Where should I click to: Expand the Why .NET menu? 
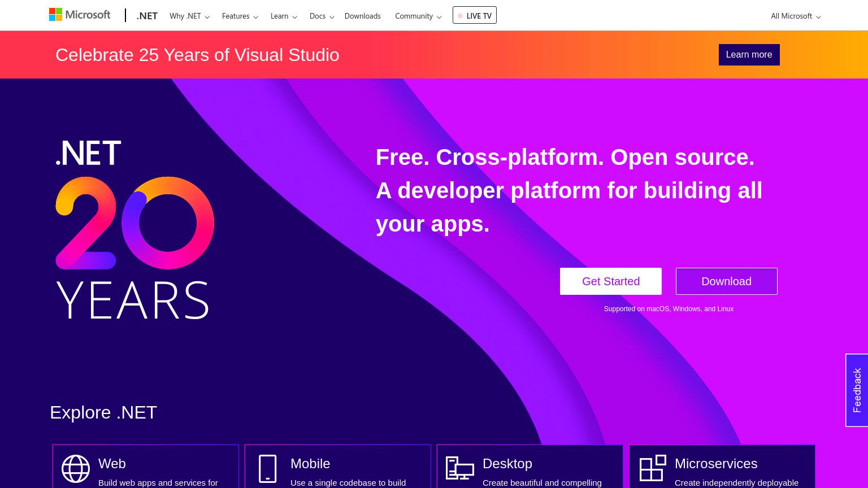[189, 16]
